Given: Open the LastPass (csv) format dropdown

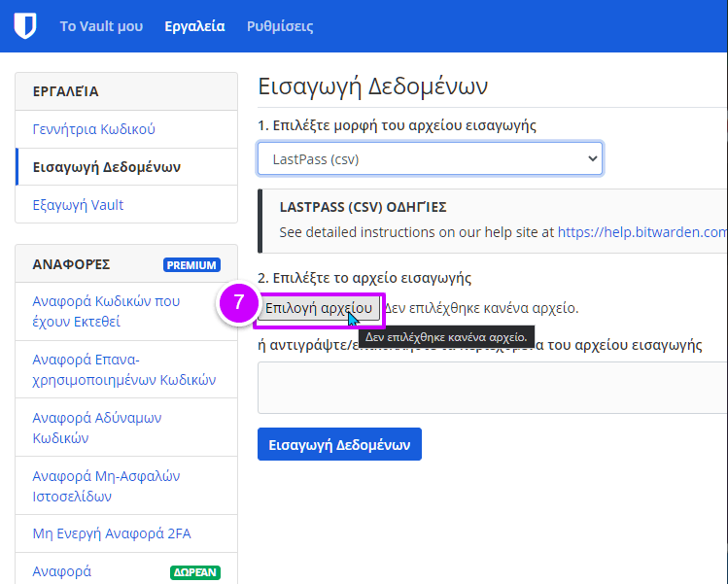Looking at the screenshot, I should (431, 158).
